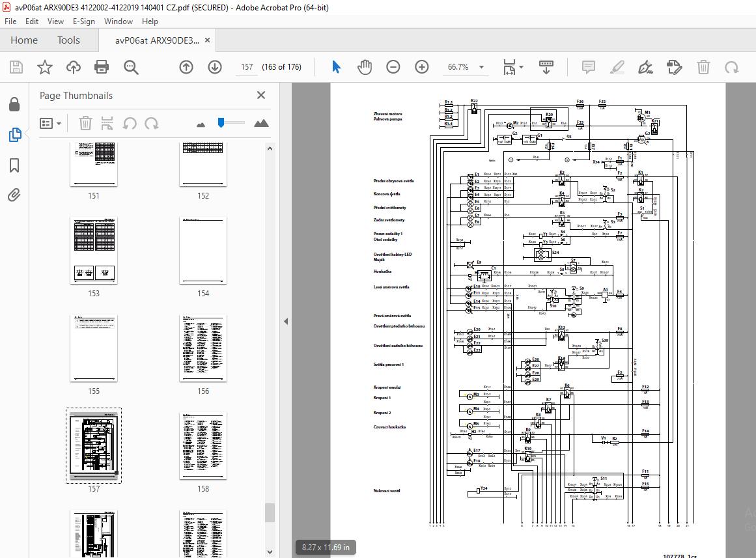Go to the Home tab
Screen dimensions: 756x558
point(24,40)
